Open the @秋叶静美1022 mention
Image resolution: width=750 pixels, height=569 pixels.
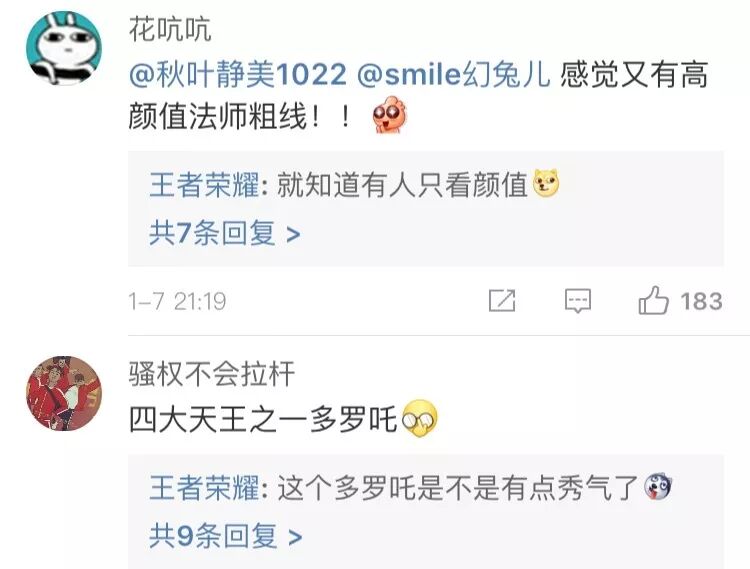pyautogui.click(x=238, y=75)
